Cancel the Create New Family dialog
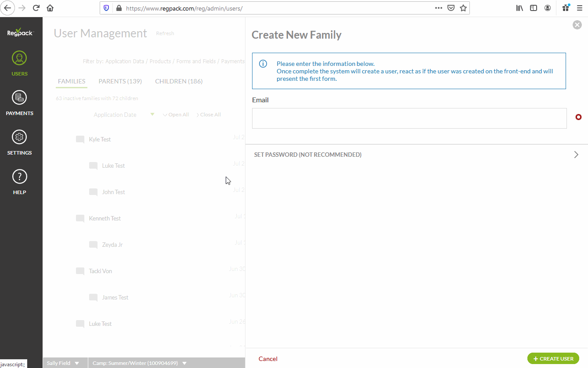Viewport: 588px width, 368px height. 268,358
